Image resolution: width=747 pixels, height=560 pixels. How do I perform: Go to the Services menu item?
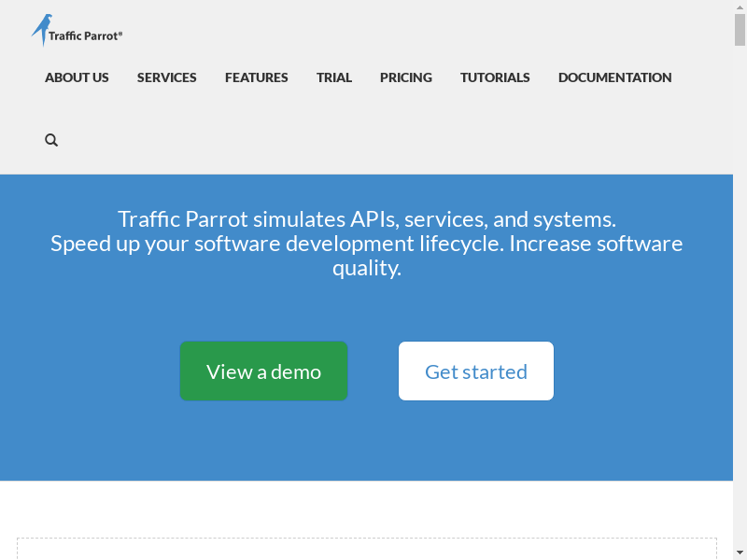click(x=166, y=77)
